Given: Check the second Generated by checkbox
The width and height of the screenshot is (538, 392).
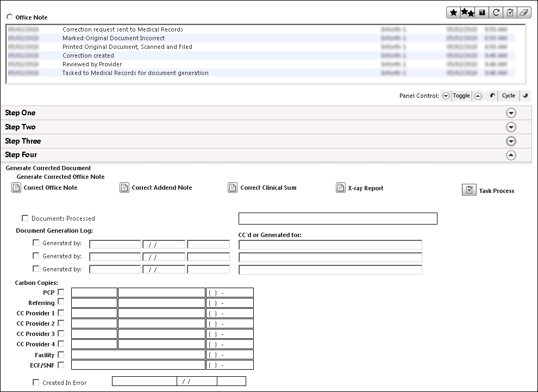Looking at the screenshot, I should pyautogui.click(x=36, y=256).
